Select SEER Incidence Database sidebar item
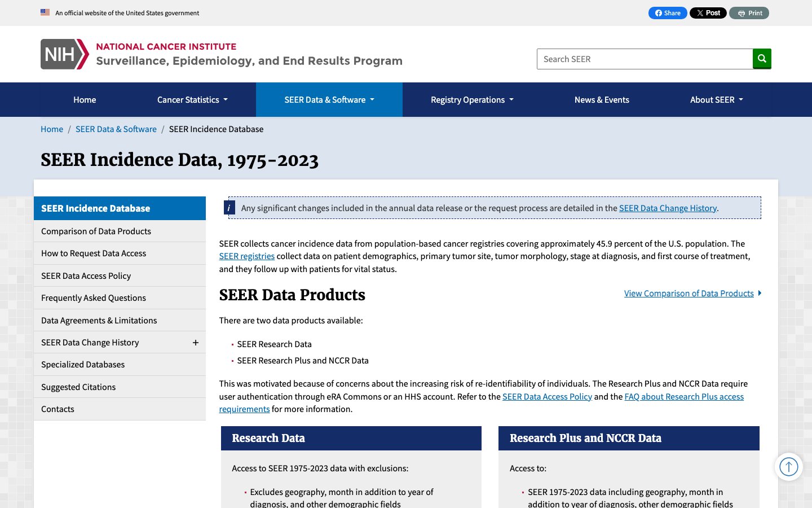The width and height of the screenshot is (812, 508). [120, 208]
